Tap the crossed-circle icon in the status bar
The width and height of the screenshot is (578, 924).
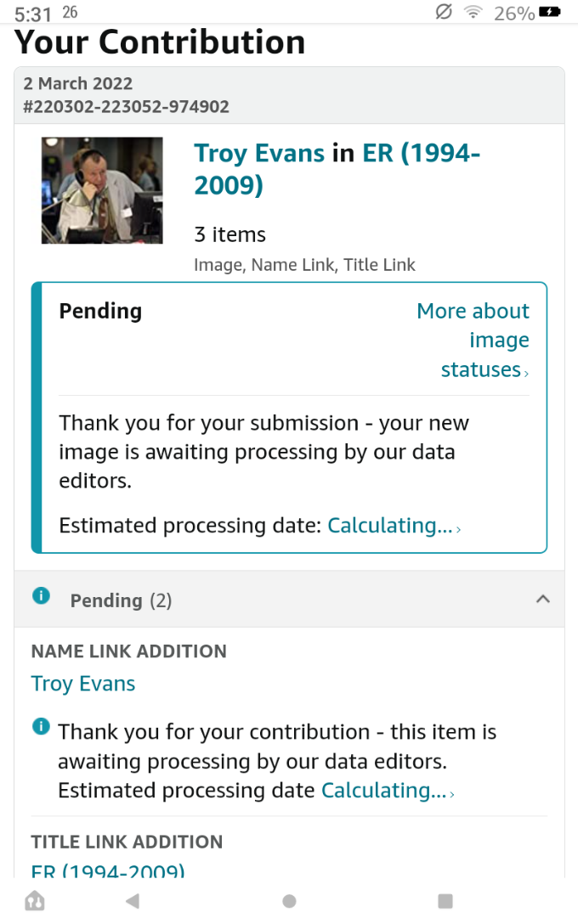click(x=443, y=13)
